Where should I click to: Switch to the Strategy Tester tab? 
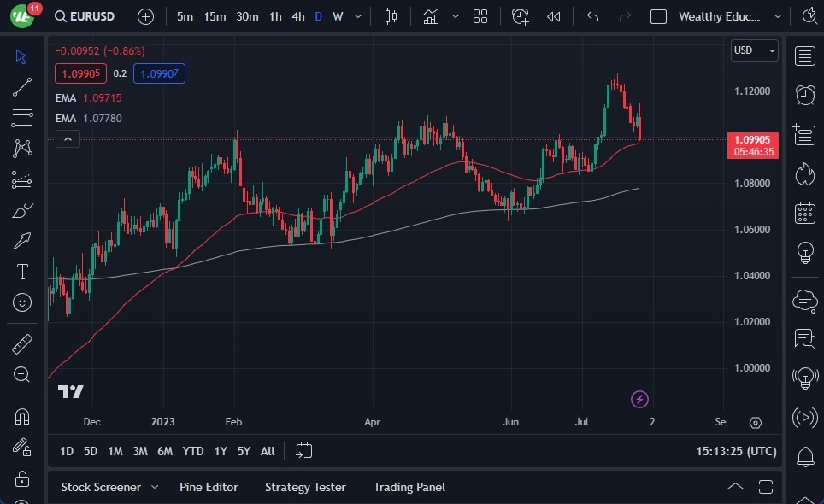[x=305, y=487]
